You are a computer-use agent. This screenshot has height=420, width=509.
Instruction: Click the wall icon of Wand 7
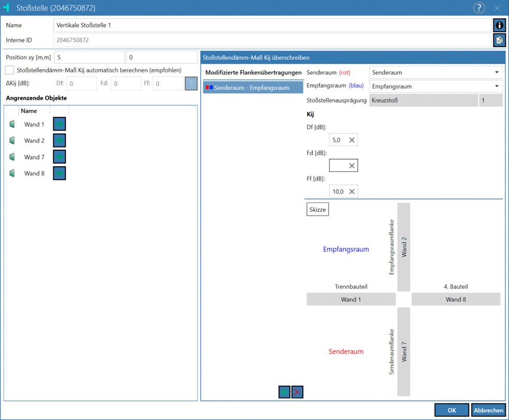click(12, 156)
